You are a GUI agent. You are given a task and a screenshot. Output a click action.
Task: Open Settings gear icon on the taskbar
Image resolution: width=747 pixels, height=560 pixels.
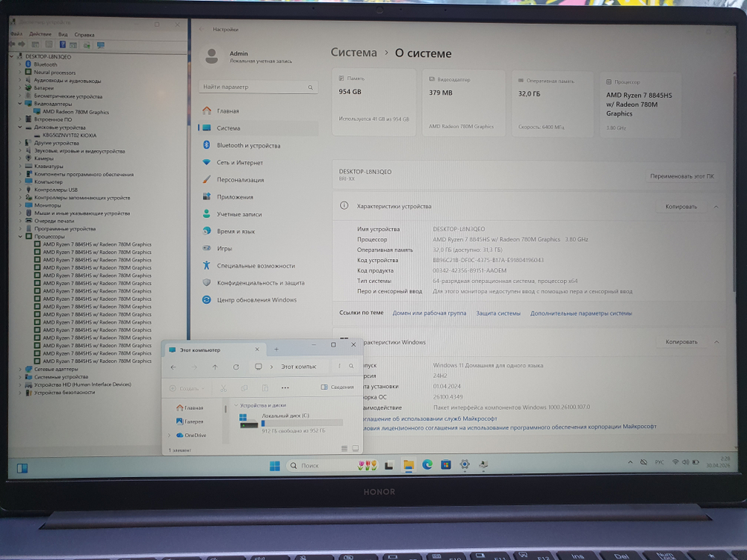pos(465,464)
